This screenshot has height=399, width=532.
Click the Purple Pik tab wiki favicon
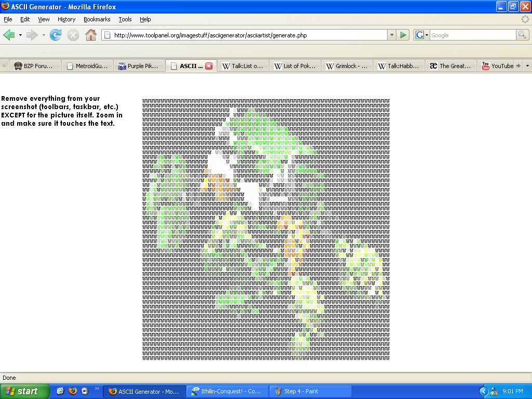122,66
